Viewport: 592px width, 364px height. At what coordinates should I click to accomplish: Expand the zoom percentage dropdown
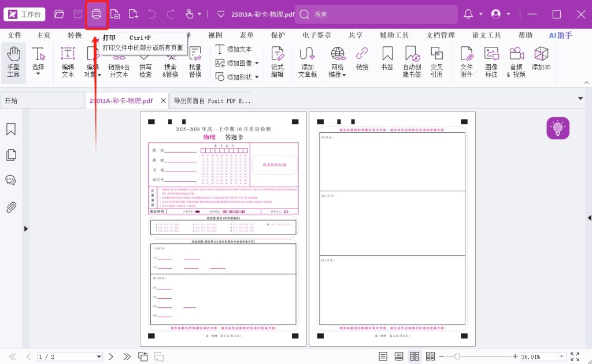560,356
